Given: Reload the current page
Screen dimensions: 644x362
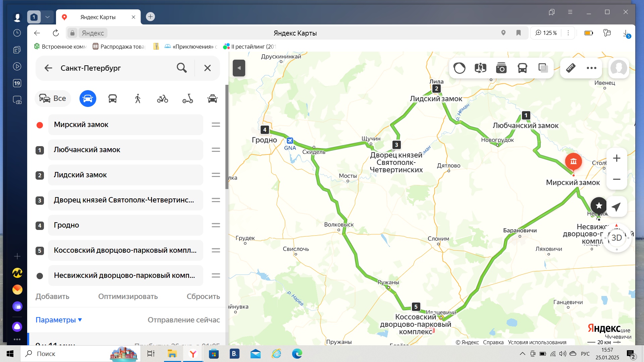Looking at the screenshot, I should pos(56,33).
